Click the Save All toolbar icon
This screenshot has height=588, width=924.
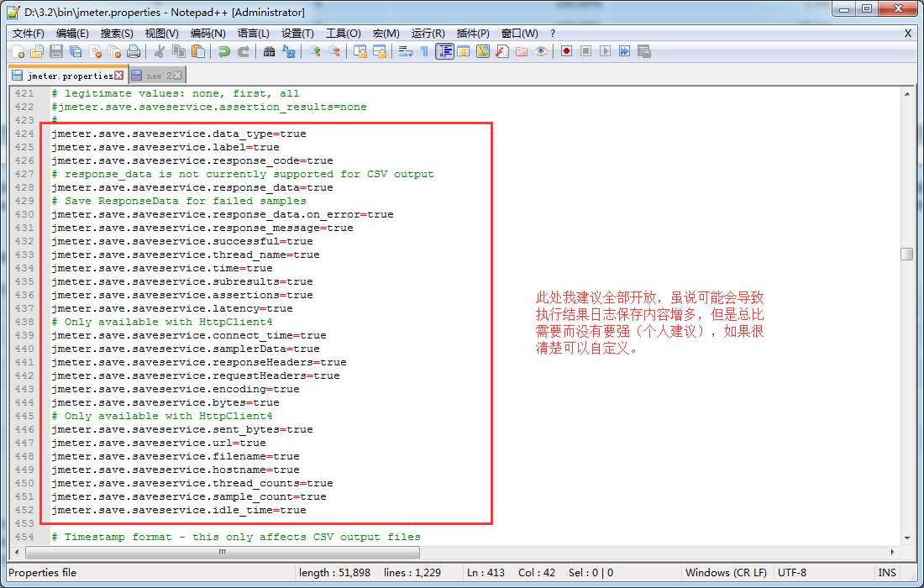[x=76, y=52]
